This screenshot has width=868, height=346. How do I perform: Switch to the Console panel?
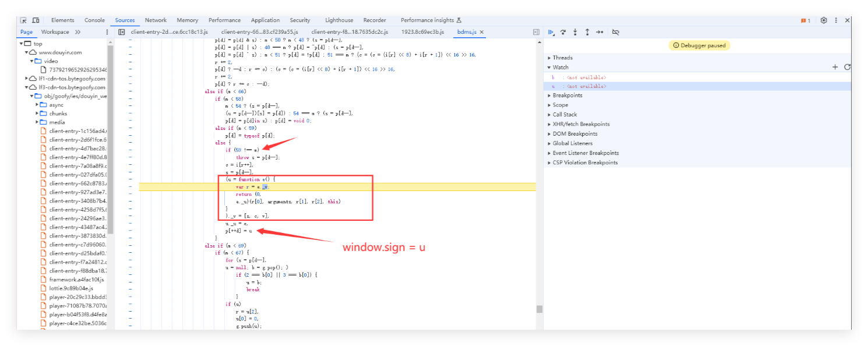tap(95, 20)
